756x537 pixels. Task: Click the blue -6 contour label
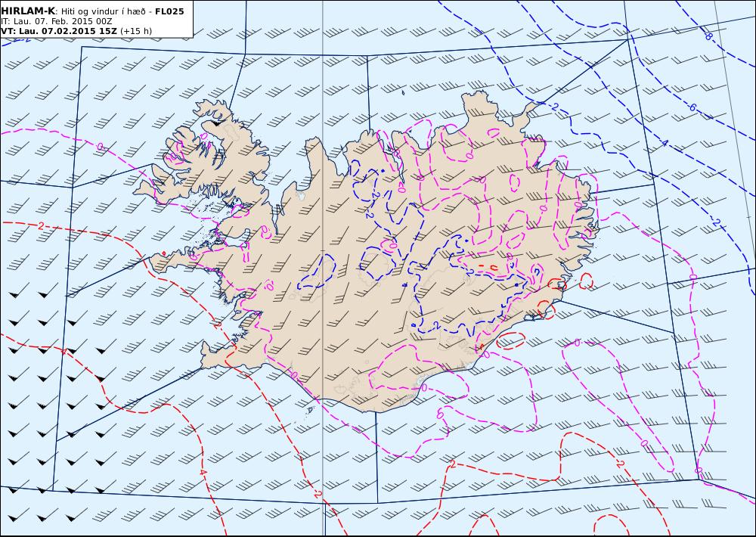click(x=692, y=107)
